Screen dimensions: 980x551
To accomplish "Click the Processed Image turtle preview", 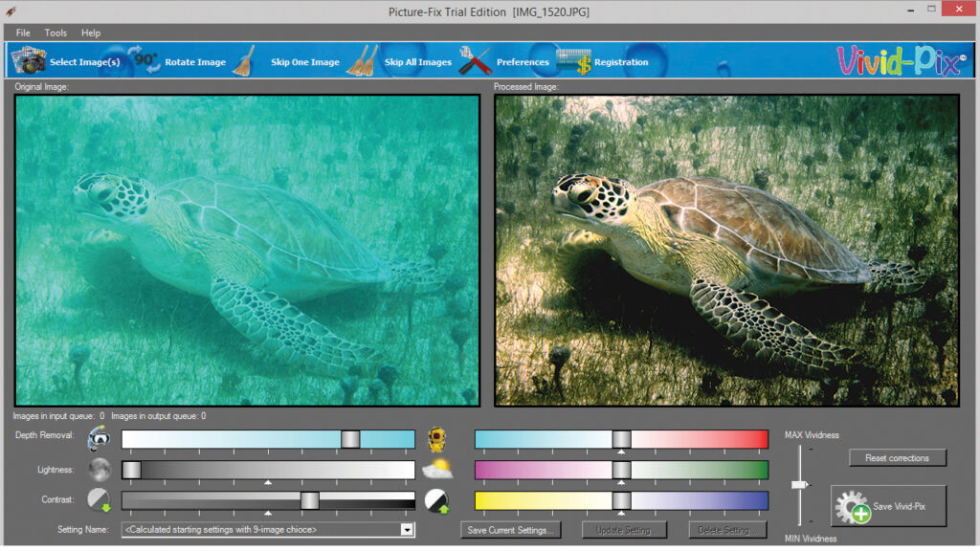I will (726, 250).
